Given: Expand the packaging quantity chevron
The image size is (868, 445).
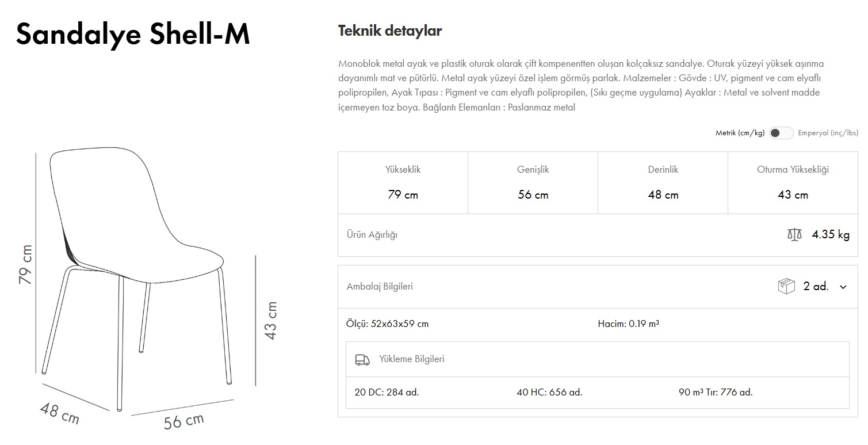Looking at the screenshot, I should tap(843, 287).
